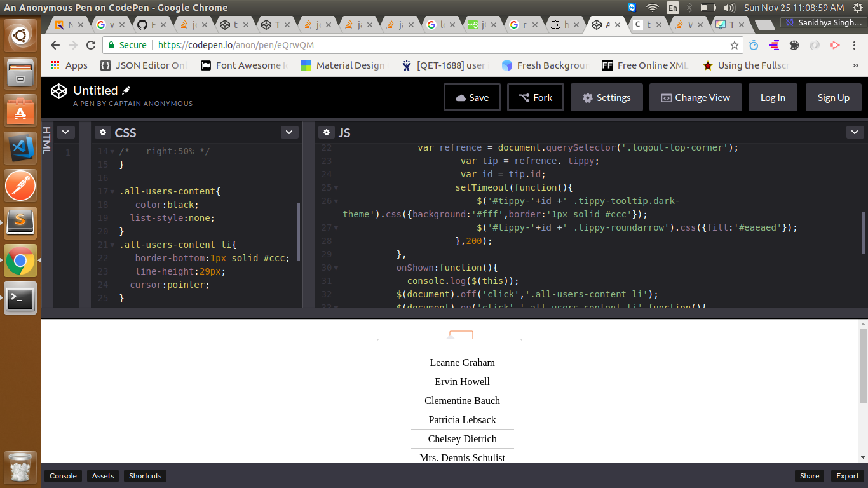This screenshot has height=488, width=868.
Task: Click the blue timer extension icon
Action: 754,45
